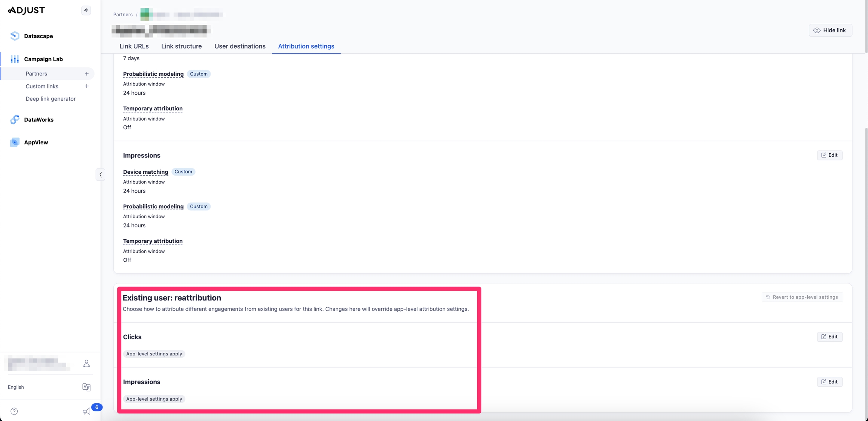Open language translate icon next to English
This screenshot has height=421, width=868.
[x=86, y=387]
